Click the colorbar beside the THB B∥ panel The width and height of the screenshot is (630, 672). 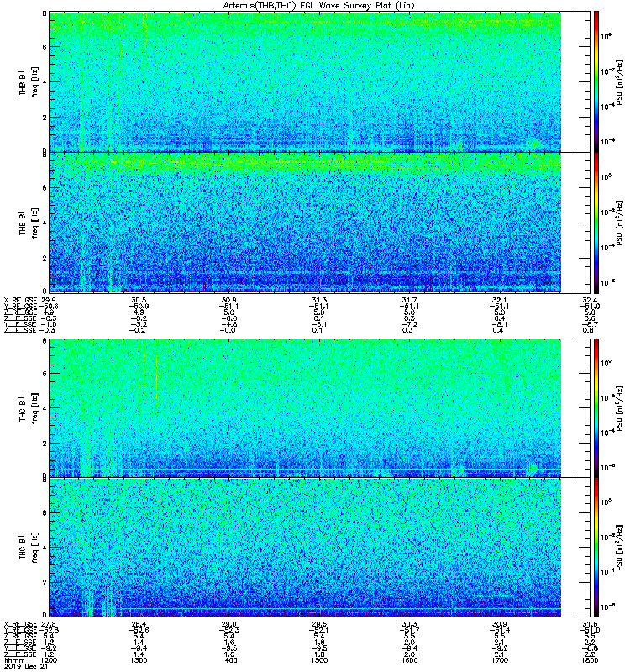(596, 223)
